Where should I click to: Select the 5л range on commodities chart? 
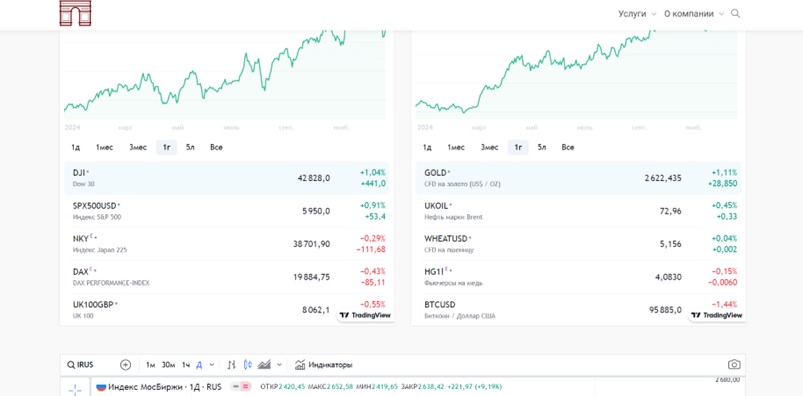pyautogui.click(x=542, y=148)
